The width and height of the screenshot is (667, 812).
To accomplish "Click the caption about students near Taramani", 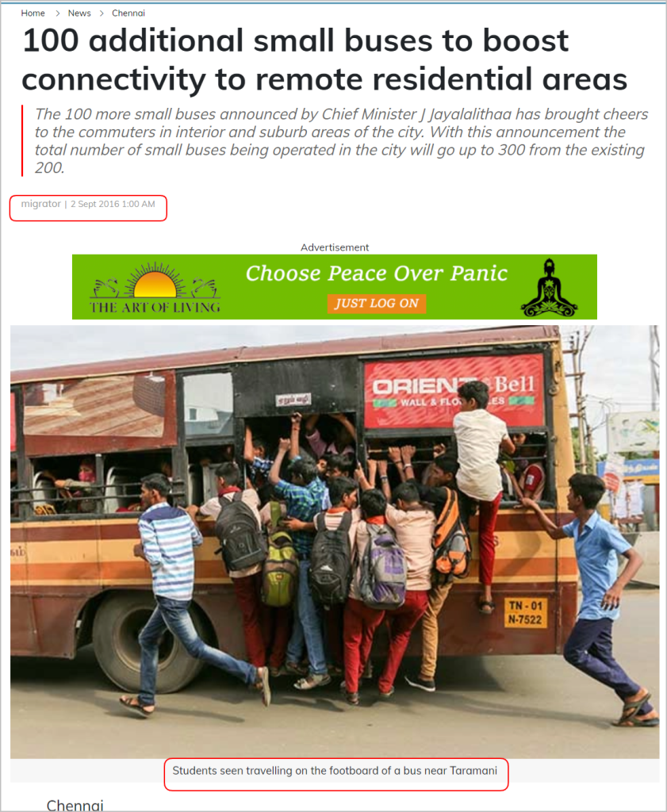I will coord(335,771).
